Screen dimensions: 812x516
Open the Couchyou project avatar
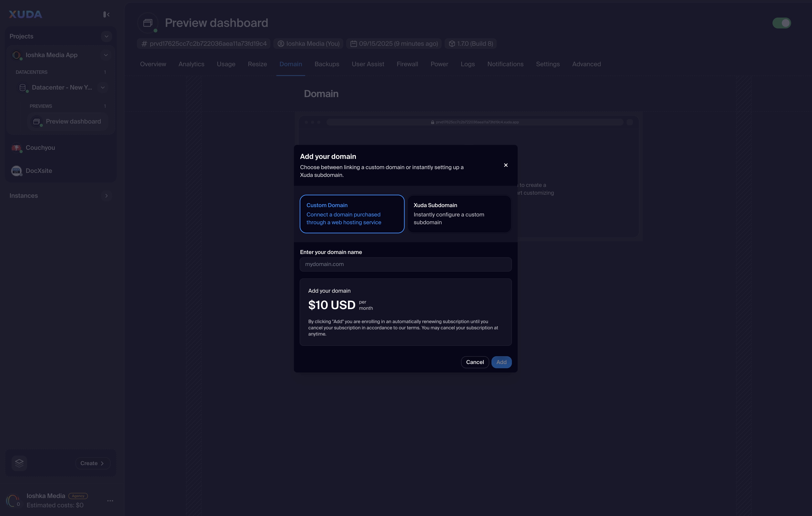coord(16,148)
